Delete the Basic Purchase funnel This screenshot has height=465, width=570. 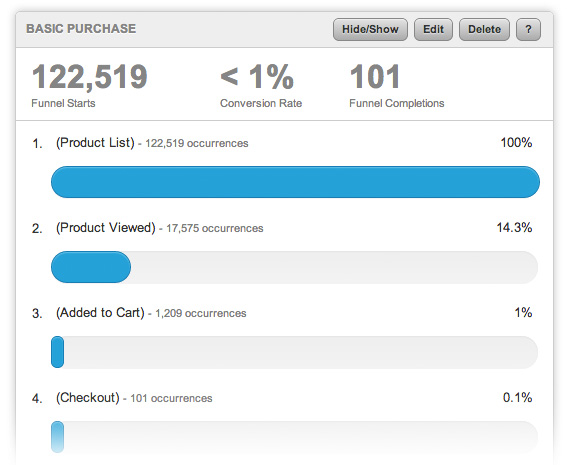tap(484, 29)
